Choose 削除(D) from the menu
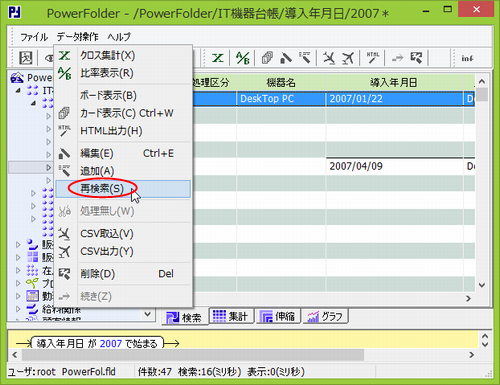The width and height of the screenshot is (500, 385). (x=123, y=274)
